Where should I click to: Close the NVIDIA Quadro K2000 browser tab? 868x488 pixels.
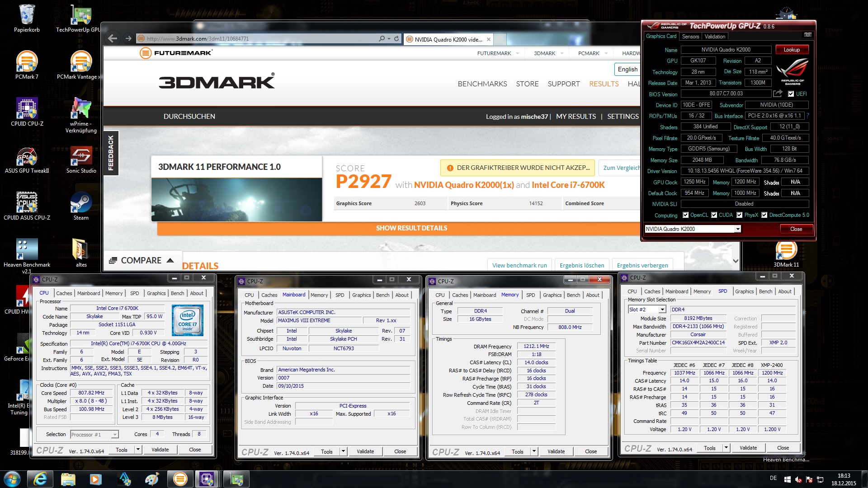[x=488, y=39]
